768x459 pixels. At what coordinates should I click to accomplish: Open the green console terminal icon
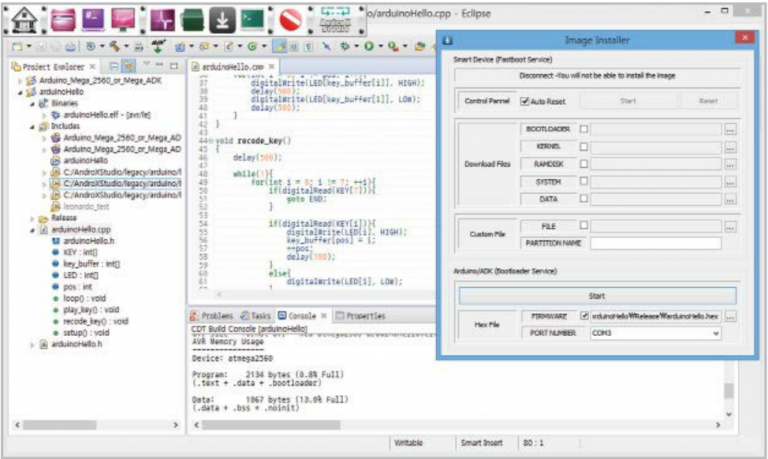coord(252,20)
